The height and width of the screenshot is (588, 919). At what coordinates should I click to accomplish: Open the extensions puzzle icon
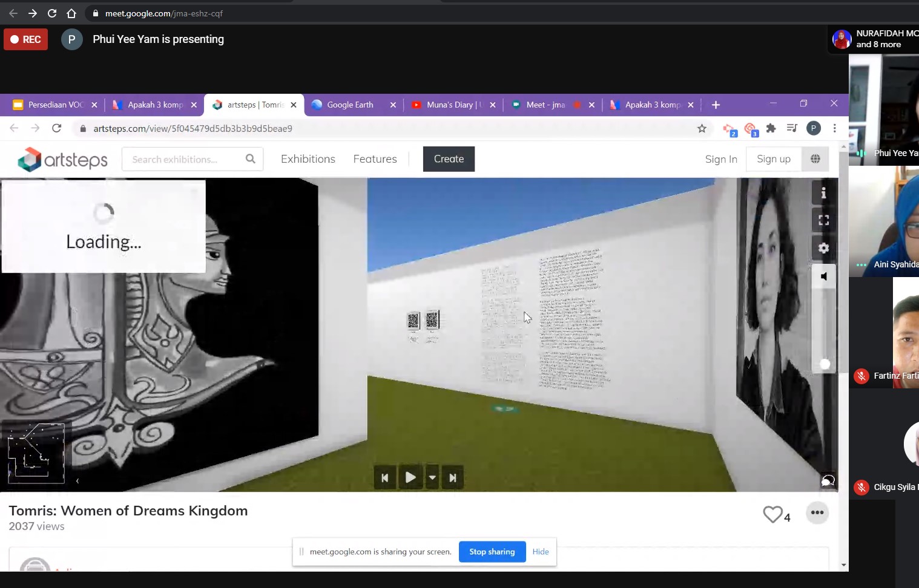point(771,128)
